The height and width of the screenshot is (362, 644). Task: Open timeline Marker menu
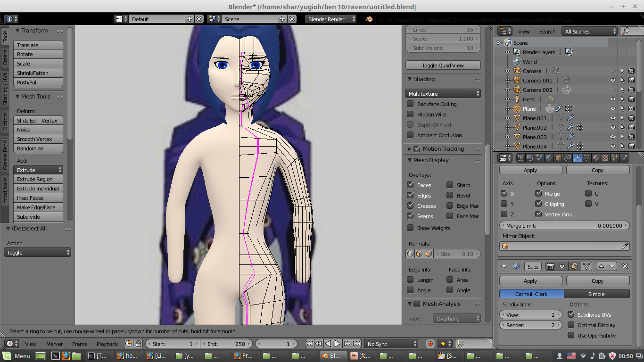54,344
